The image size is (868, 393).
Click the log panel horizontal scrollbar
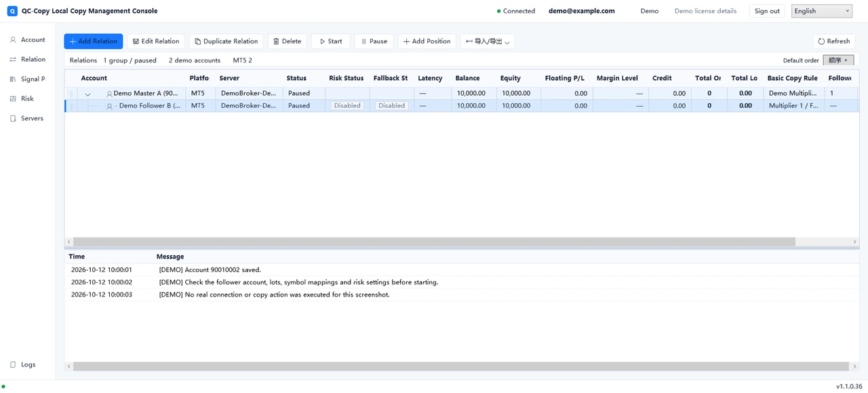pyautogui.click(x=461, y=366)
